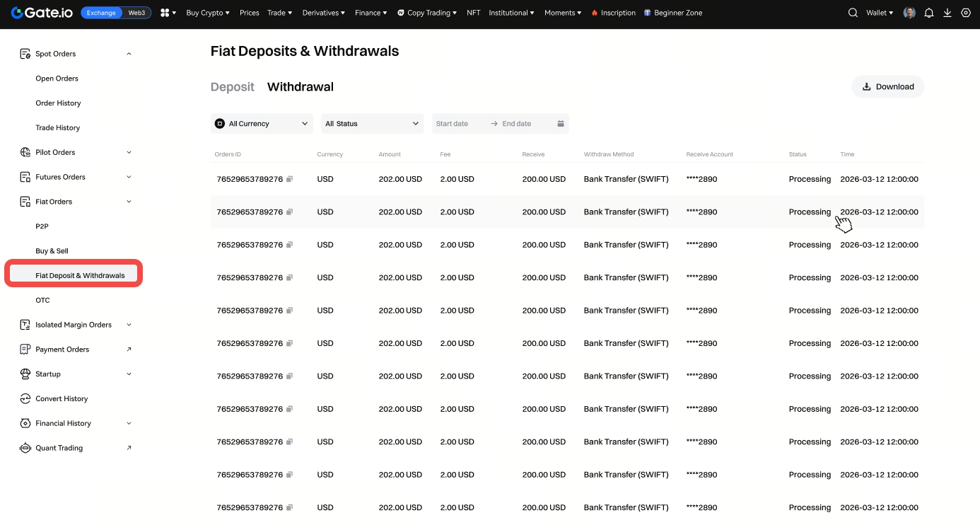Click the Withdraw Method column header
980x525 pixels.
point(609,154)
